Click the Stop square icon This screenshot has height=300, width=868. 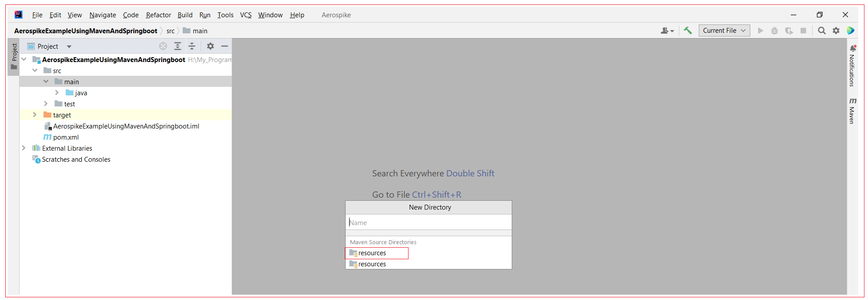[x=803, y=31]
